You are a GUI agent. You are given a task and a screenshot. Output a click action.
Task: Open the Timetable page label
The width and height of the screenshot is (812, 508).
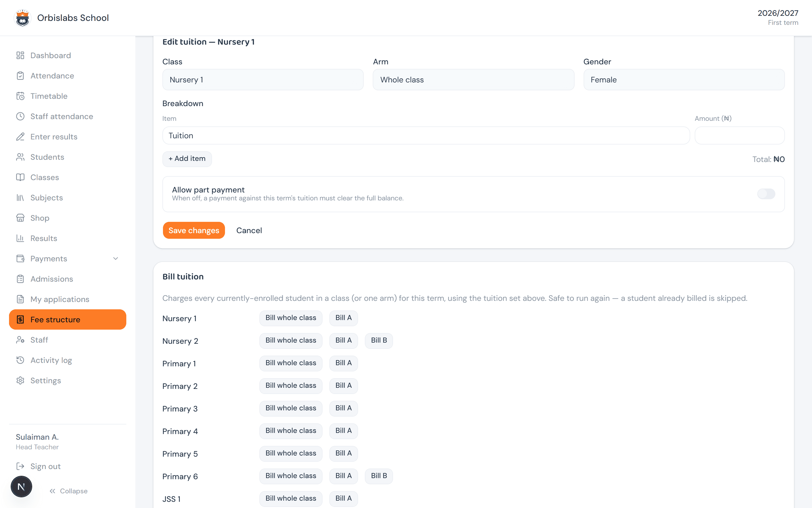coord(49,96)
